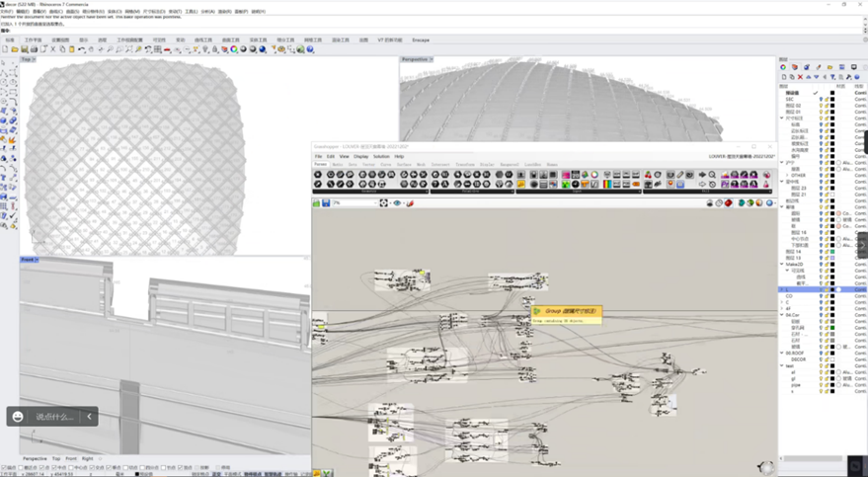Toggle the first osnap checkbox in status bar
The height and width of the screenshot is (477, 868).
[3, 467]
